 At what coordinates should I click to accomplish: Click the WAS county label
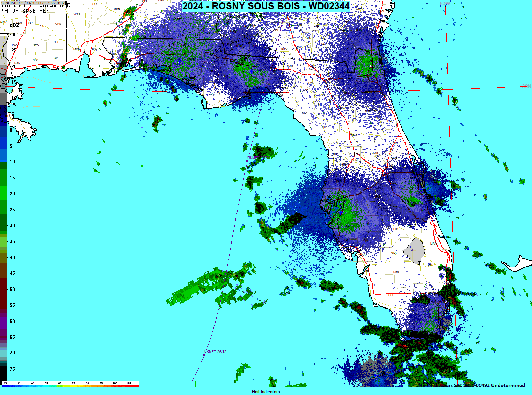point(77,14)
